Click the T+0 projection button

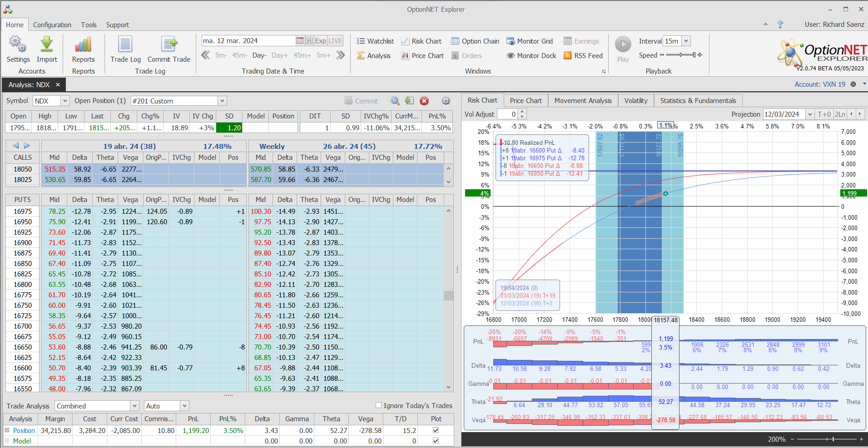tap(824, 114)
